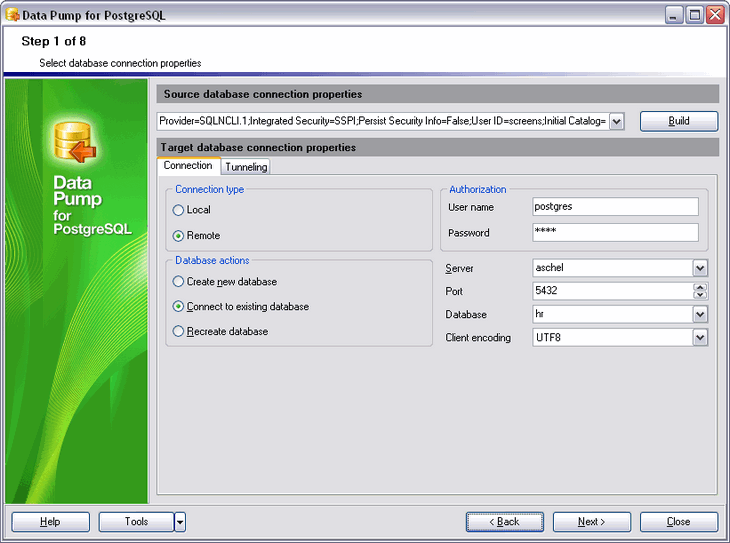This screenshot has width=730, height=543.
Task: Select the Remote connection type
Action: coord(179,236)
